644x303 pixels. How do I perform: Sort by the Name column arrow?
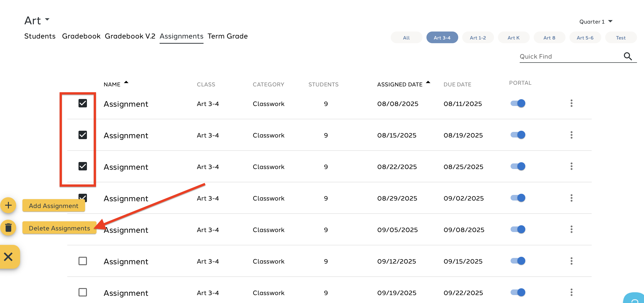(126, 82)
